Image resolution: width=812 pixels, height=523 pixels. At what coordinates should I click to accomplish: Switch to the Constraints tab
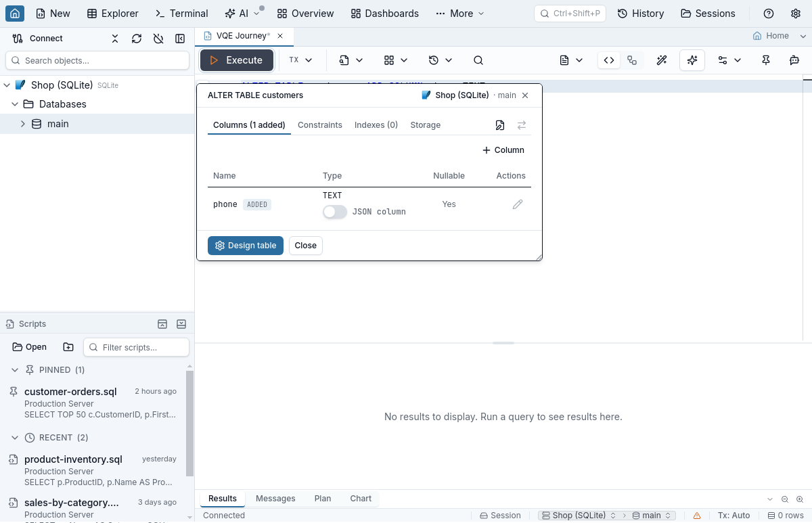(320, 125)
